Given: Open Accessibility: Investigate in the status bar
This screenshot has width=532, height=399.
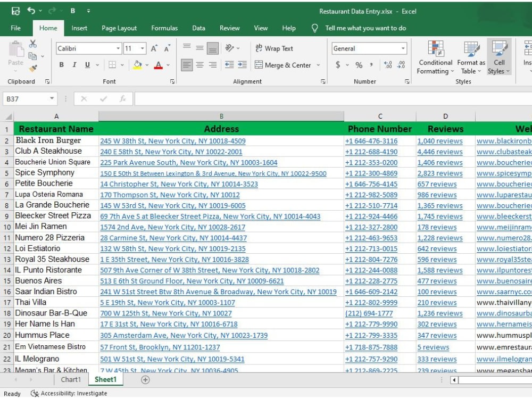Looking at the screenshot, I should [x=69, y=393].
